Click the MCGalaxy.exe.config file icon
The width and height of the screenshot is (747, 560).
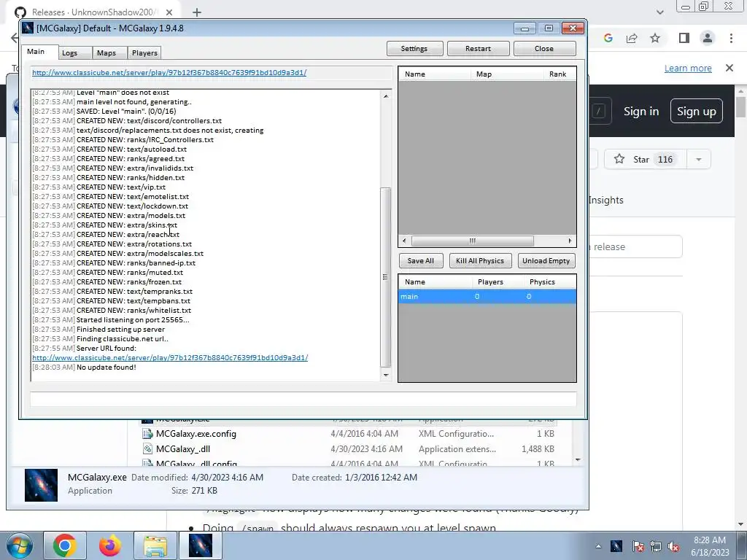(x=148, y=434)
